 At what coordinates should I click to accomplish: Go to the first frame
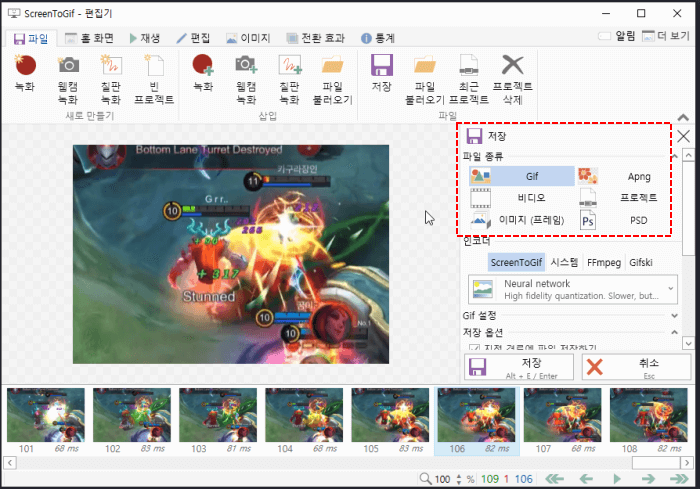point(554,479)
